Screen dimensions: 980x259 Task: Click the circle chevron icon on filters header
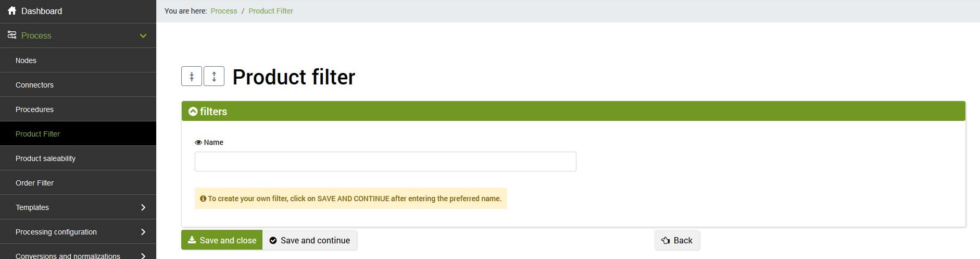(x=193, y=112)
